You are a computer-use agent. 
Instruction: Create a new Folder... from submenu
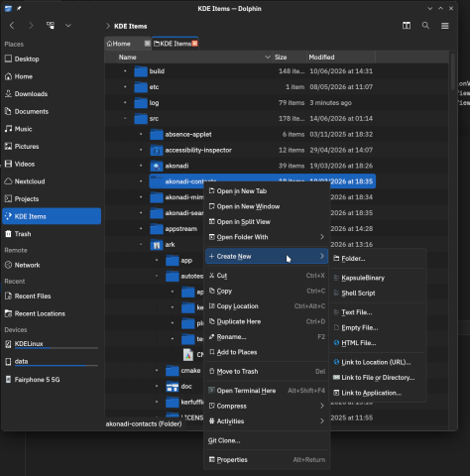click(x=378, y=259)
